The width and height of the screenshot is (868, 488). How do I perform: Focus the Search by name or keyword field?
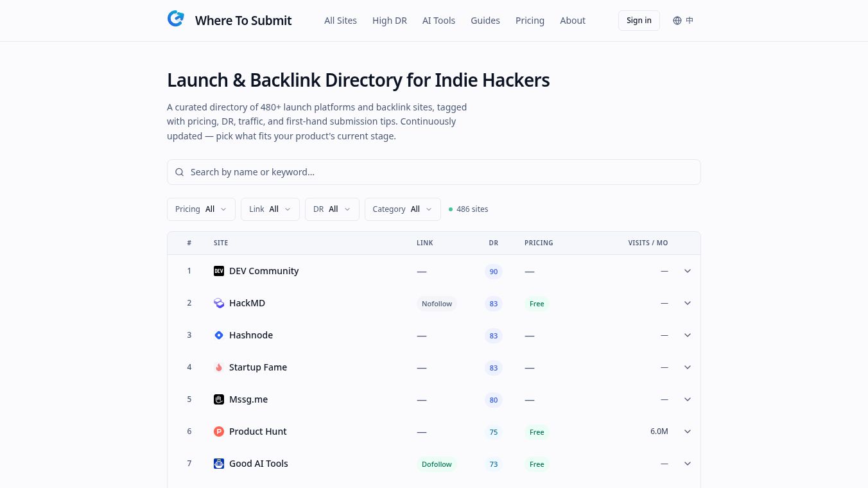point(434,172)
